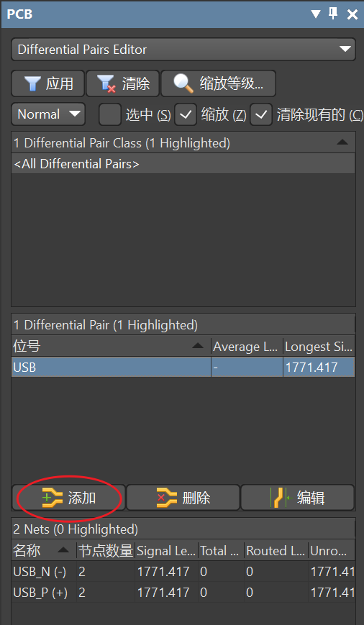
Task: Click the 编辑 edit differential pair button
Action: point(297,498)
